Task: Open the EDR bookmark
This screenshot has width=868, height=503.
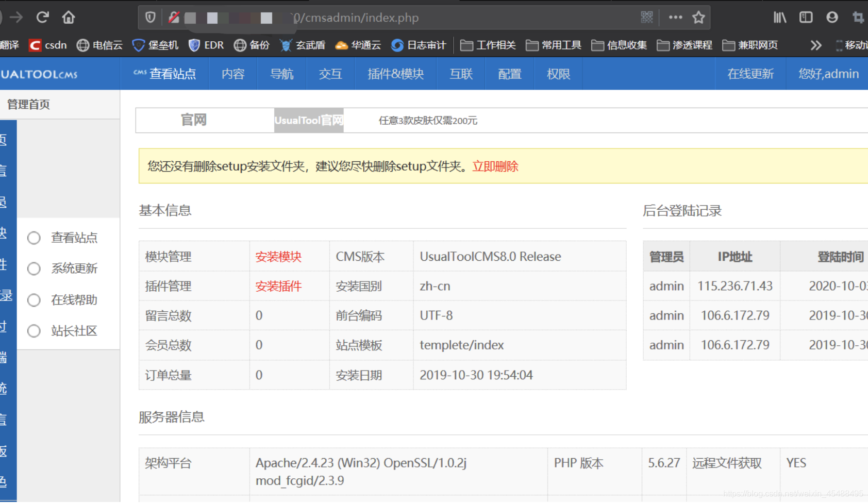Action: tap(206, 45)
